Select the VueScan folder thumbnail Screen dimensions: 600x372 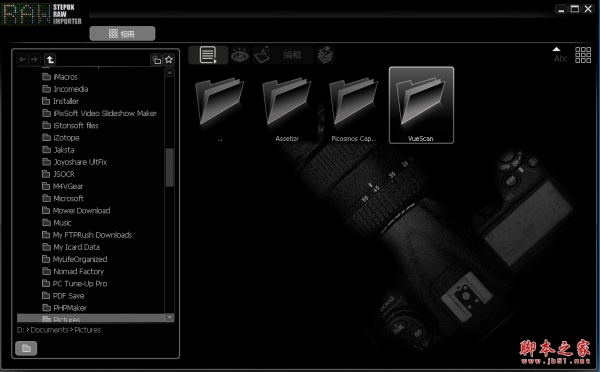click(421, 105)
